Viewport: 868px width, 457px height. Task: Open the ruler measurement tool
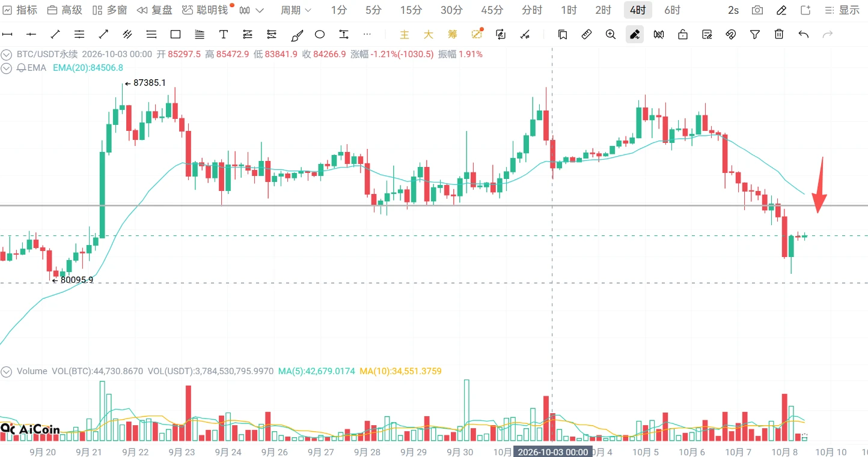point(587,34)
